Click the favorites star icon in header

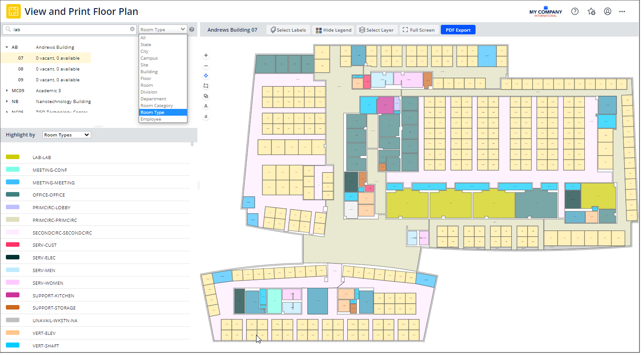[591, 11]
